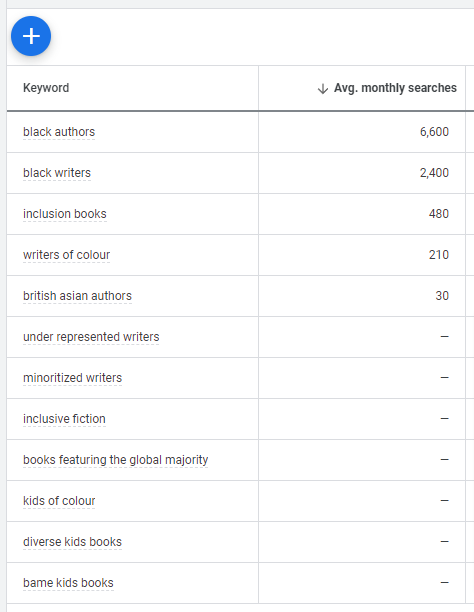Select the 'inclusion books' keyword
This screenshot has height=612, width=474.
pos(65,214)
